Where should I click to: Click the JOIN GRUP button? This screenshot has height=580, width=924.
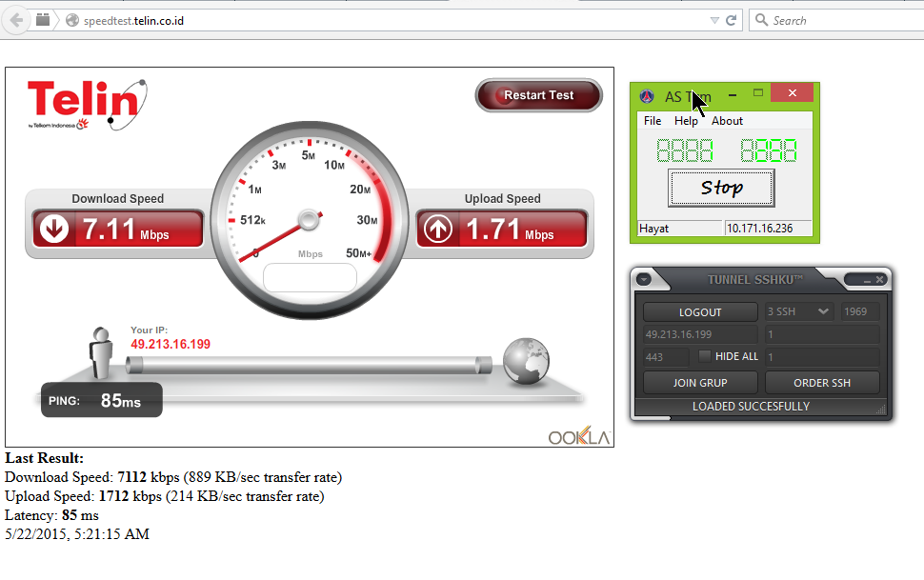click(x=700, y=383)
